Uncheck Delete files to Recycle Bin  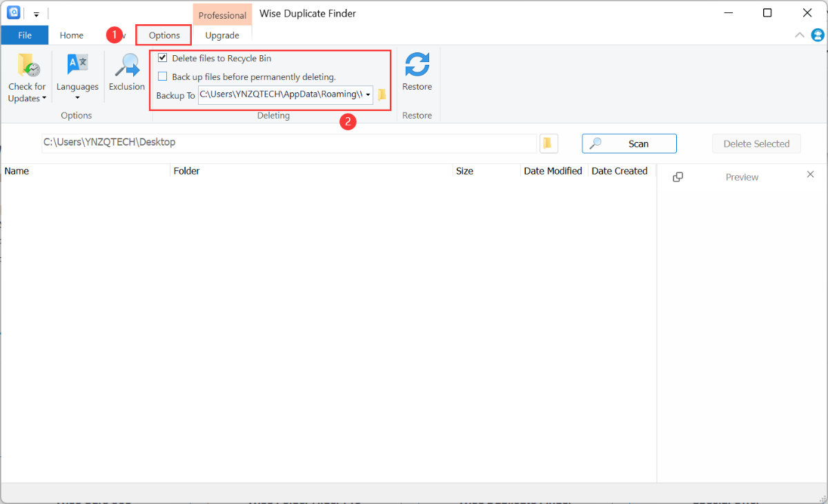pos(163,58)
